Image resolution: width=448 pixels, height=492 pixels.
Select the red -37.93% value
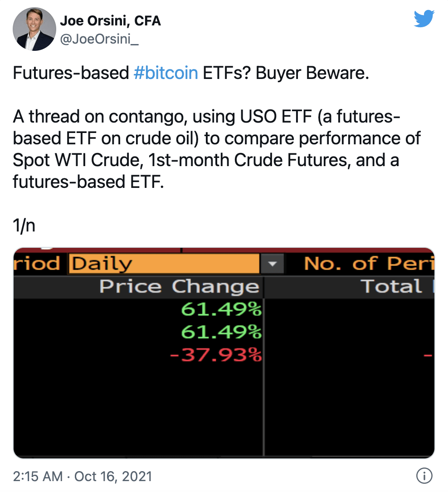pyautogui.click(x=216, y=355)
